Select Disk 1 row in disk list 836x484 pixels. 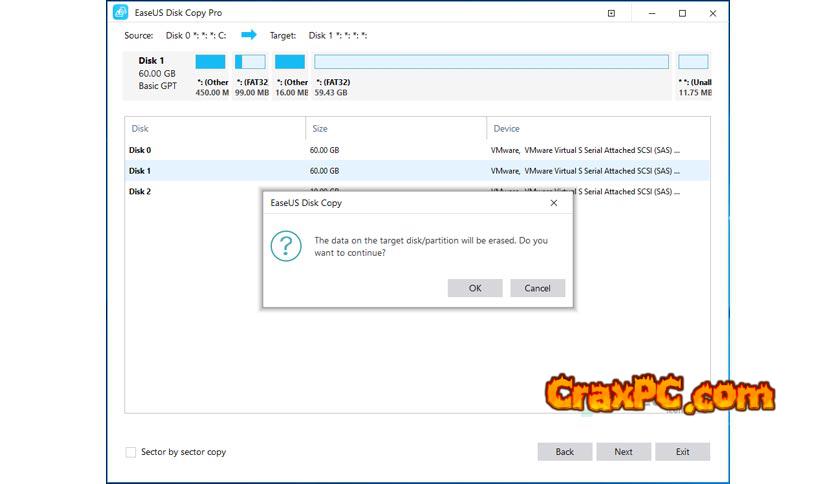(x=417, y=171)
